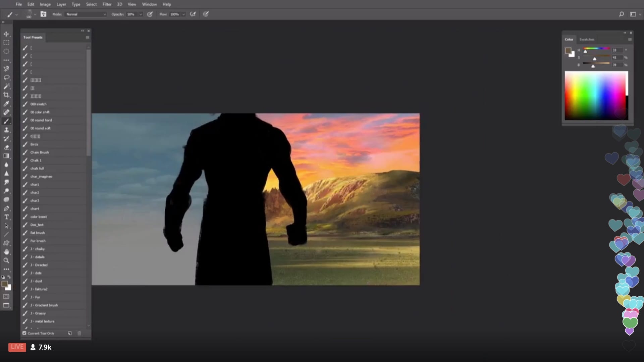Open the blending Mode dropdown
Screen dimensions: 644x362
tap(86, 14)
